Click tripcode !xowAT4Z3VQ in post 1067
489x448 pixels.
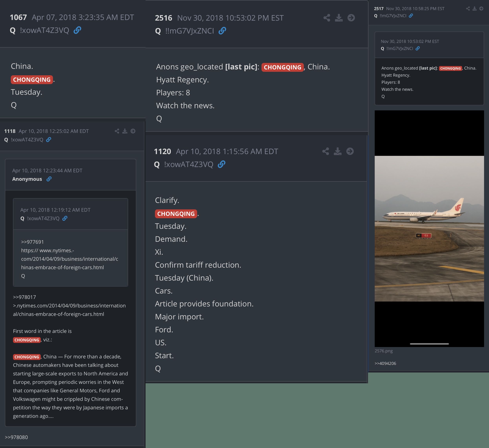[44, 30]
